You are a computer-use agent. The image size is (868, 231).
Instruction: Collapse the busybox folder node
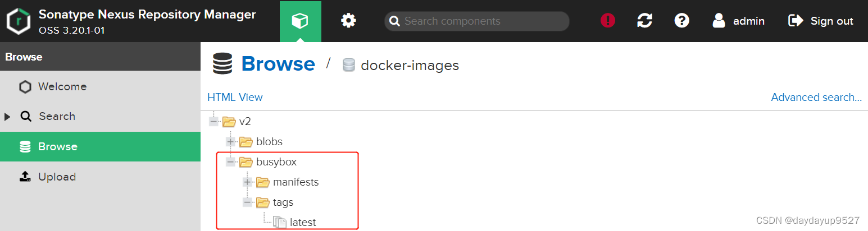click(x=230, y=162)
